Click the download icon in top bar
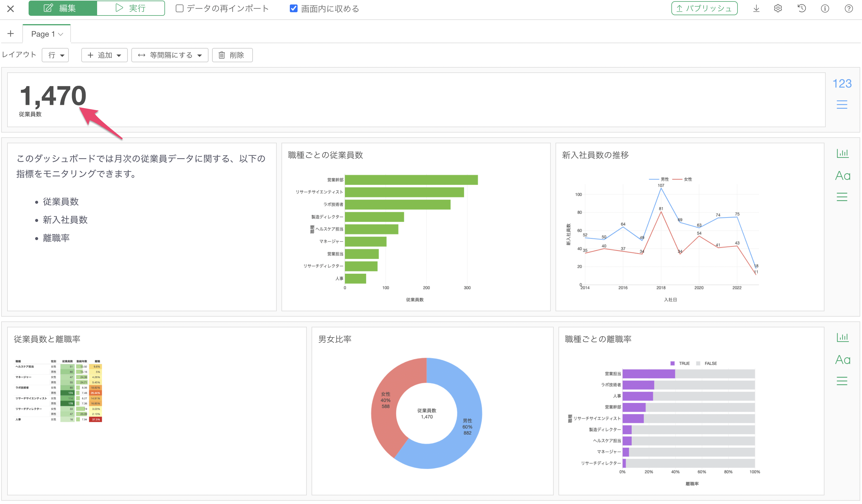 (x=756, y=8)
